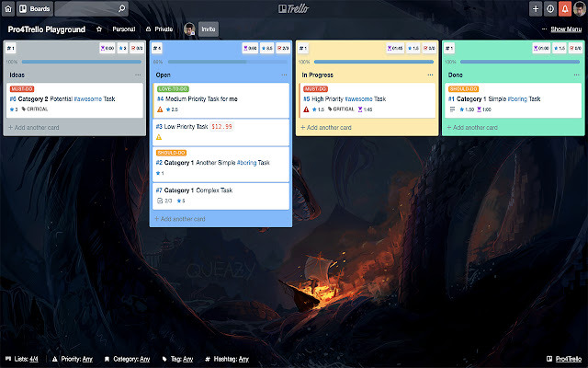Viewport: 588px width, 368px height.
Task: Click the Ideas list progress bar
Action: coord(82,62)
